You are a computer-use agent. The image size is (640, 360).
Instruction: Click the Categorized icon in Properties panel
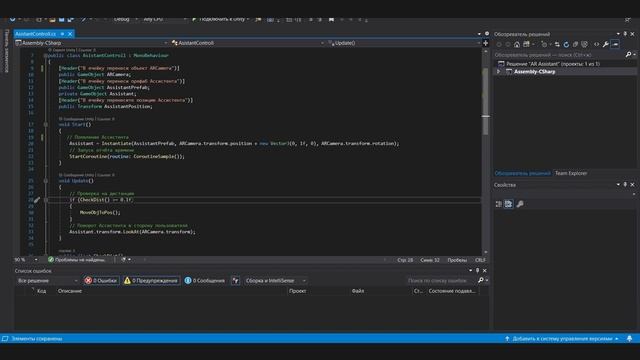click(x=498, y=204)
